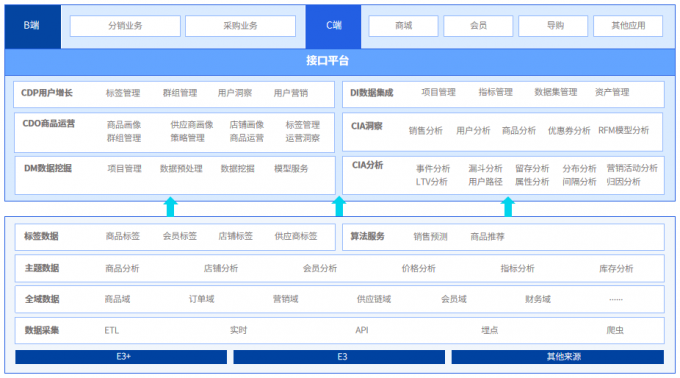Click the E3 source bar
Viewport: 680px width, 378px height.
pos(339,357)
